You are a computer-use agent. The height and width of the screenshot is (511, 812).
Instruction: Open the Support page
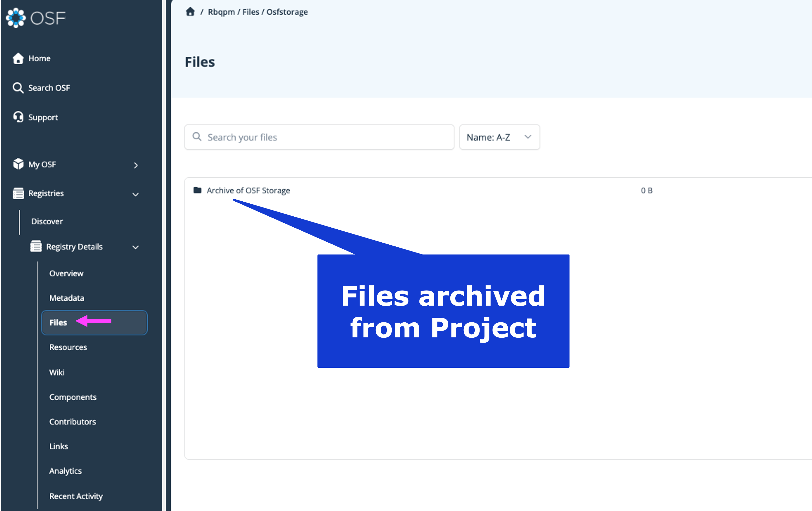pyautogui.click(x=43, y=117)
